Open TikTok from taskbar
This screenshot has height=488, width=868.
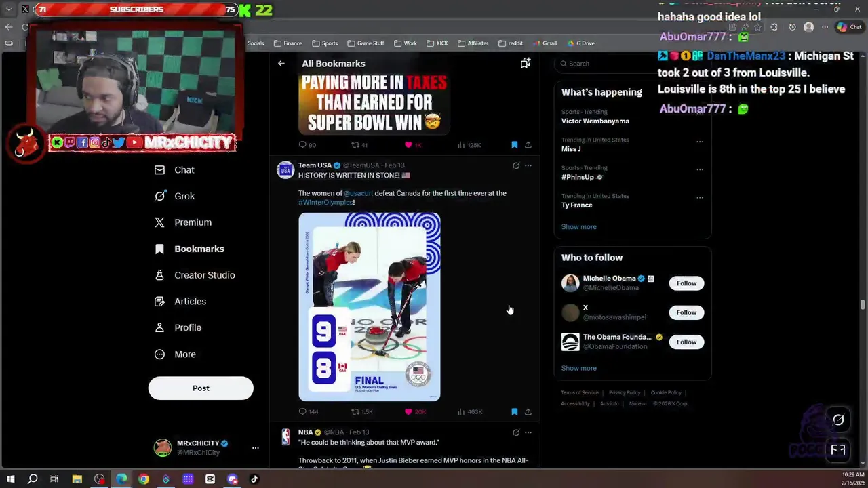254,479
